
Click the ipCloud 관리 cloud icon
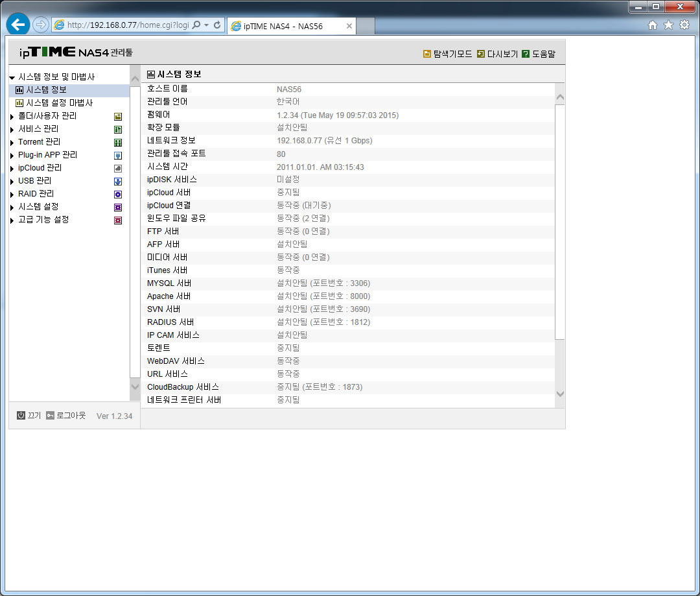118,169
